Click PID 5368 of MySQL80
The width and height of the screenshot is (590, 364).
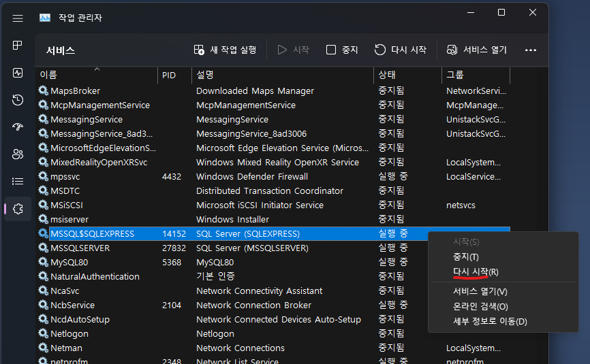click(x=172, y=262)
